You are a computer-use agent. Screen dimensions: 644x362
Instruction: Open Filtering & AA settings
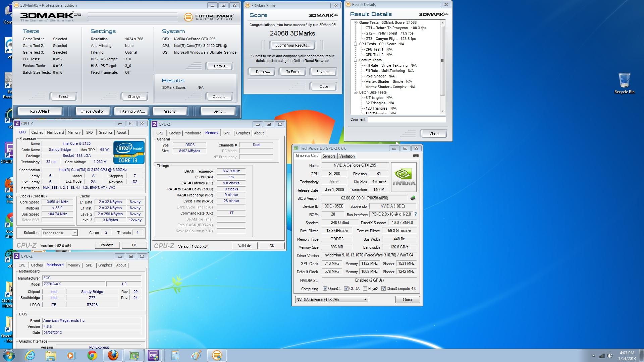pyautogui.click(x=132, y=111)
